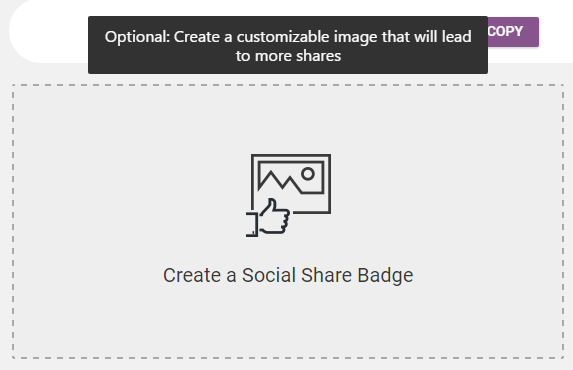This screenshot has width=573, height=370.
Task: Click the words Social Share in label
Action: pyautogui.click(x=297, y=275)
